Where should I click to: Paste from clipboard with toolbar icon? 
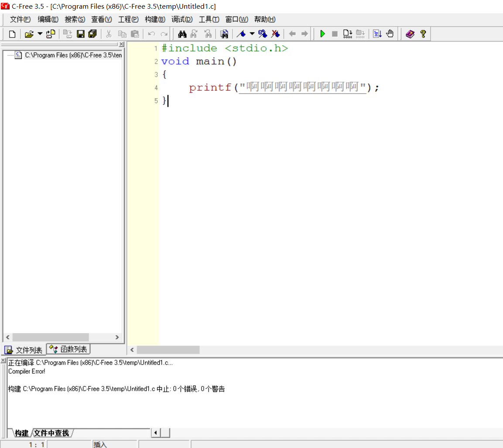(135, 34)
